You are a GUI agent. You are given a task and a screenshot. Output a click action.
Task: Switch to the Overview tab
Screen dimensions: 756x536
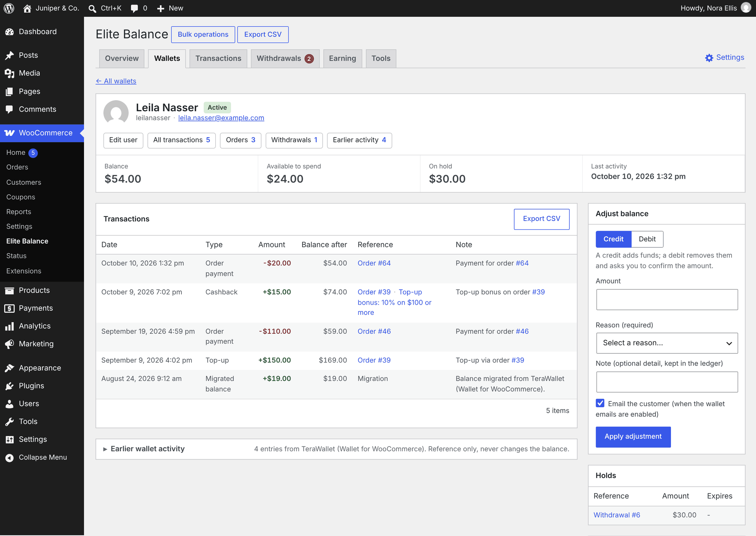point(122,58)
